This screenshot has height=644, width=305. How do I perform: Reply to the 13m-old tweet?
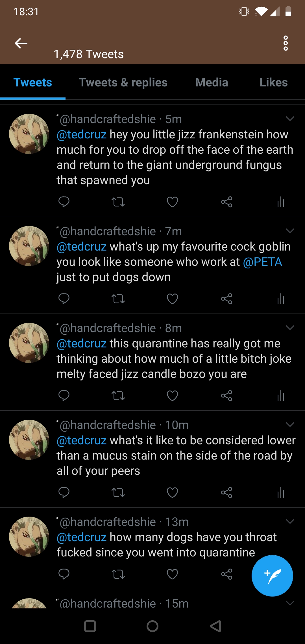[x=64, y=574]
